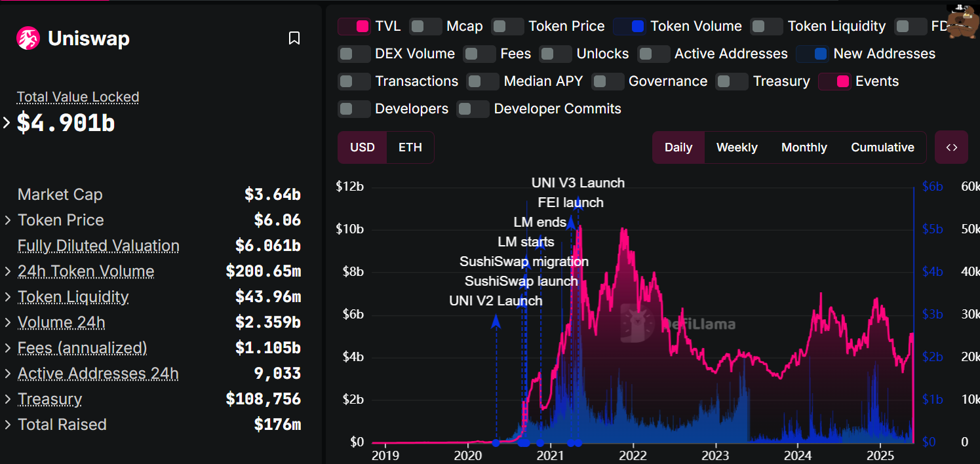Image resolution: width=980 pixels, height=464 pixels.
Task: Expand Active Addresses 24h row
Action: [x=8, y=374]
